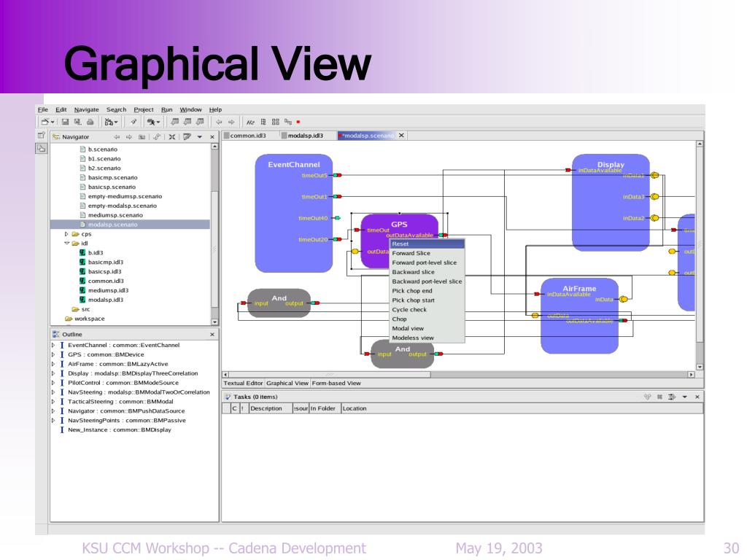Click the Tasks filter icon

(x=672, y=397)
